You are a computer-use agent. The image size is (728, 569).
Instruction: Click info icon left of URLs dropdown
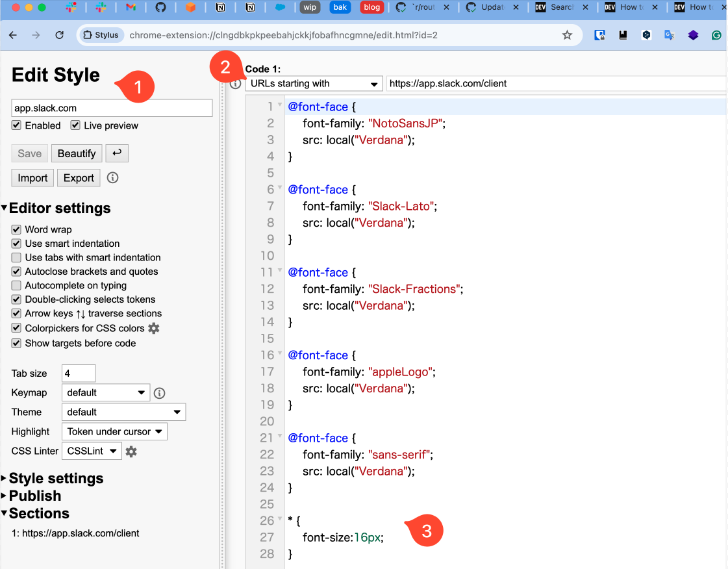(x=235, y=84)
